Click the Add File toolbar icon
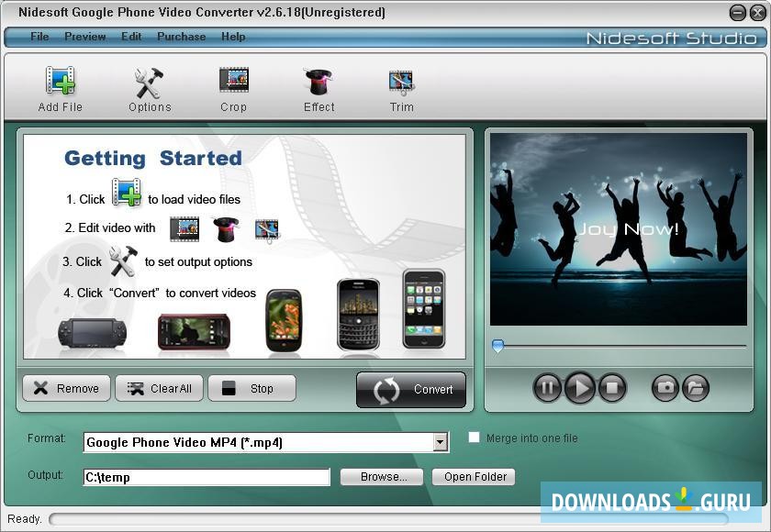 pyautogui.click(x=61, y=84)
